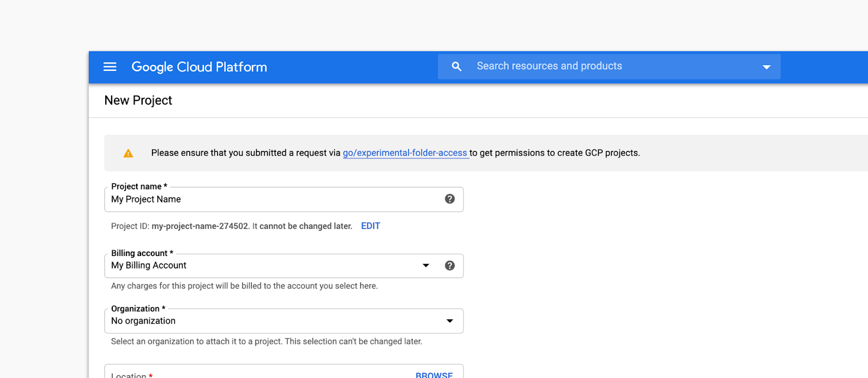Click the New Project page heading
This screenshot has height=378, width=868.
coord(138,100)
